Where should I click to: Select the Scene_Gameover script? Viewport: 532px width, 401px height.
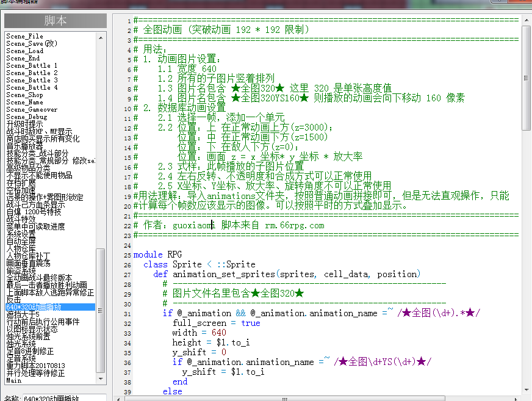tap(32, 109)
